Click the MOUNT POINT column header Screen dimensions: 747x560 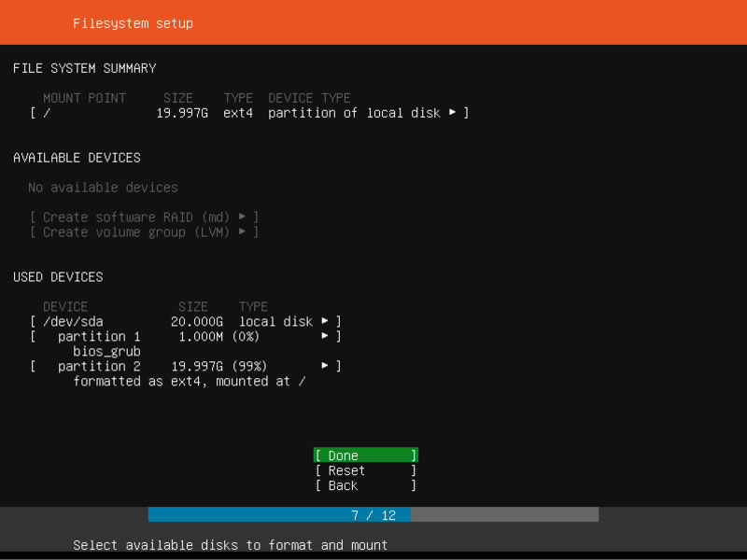(84, 98)
